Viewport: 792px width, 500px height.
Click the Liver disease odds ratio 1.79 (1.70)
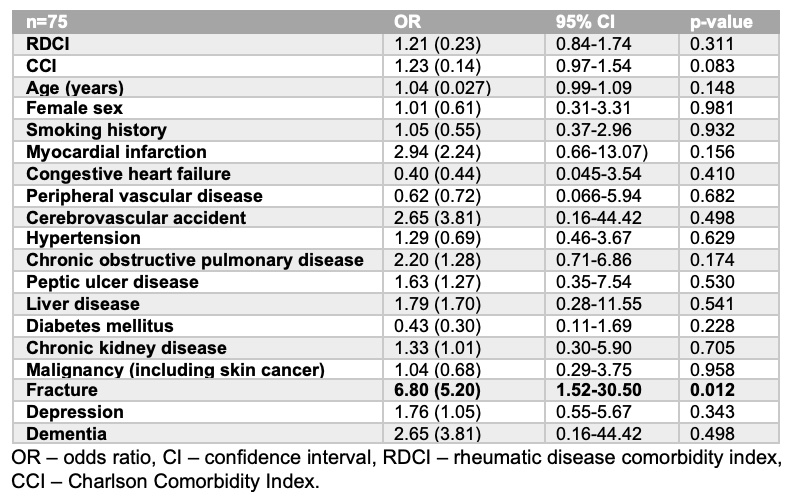tap(436, 304)
